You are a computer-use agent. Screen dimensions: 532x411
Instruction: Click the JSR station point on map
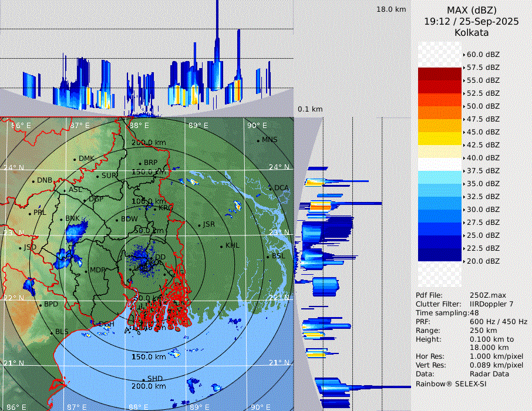200,225
